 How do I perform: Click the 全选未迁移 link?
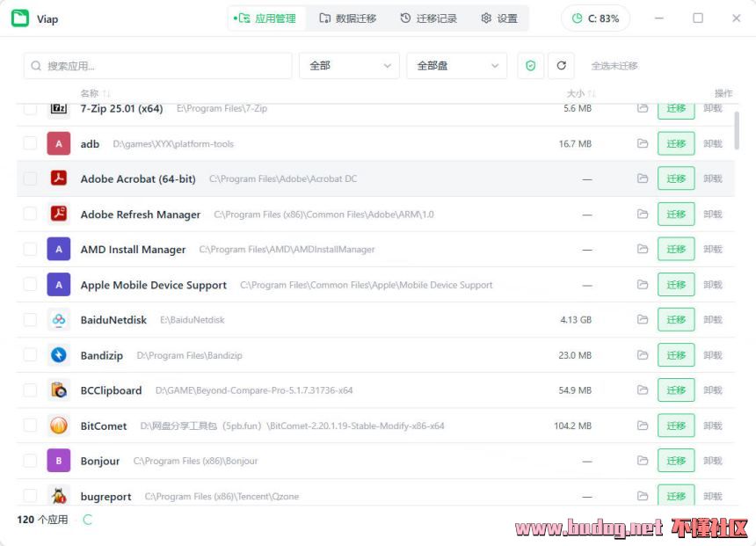point(614,66)
